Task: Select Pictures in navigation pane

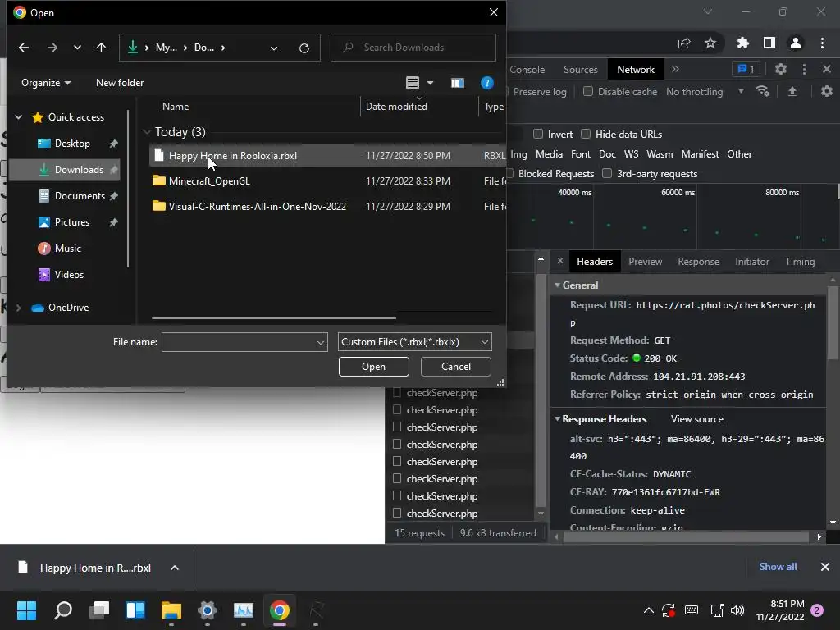Action: [72, 221]
